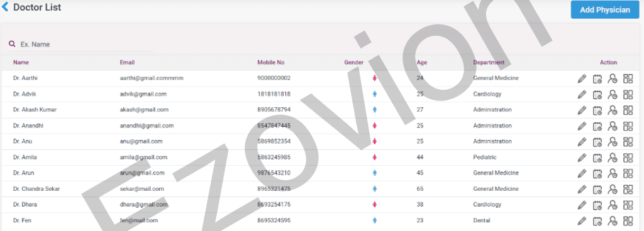Click Pediatric department for Dr. Arnila

(x=485, y=158)
